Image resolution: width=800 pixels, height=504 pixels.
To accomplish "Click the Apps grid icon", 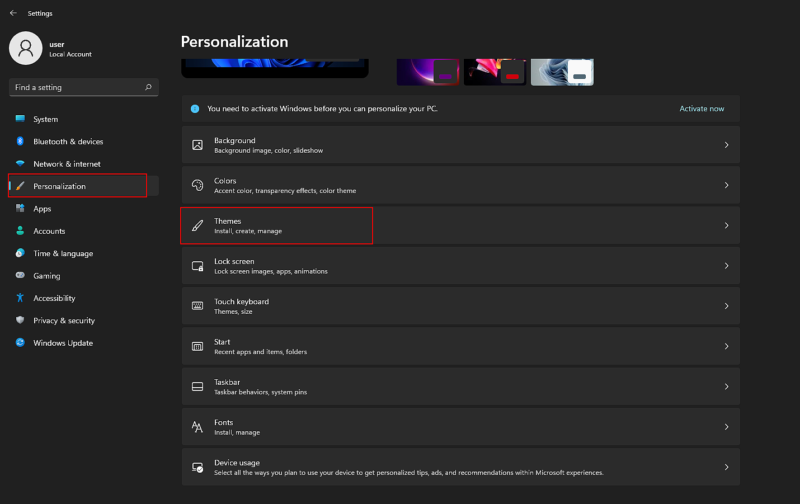I will click(x=20, y=208).
